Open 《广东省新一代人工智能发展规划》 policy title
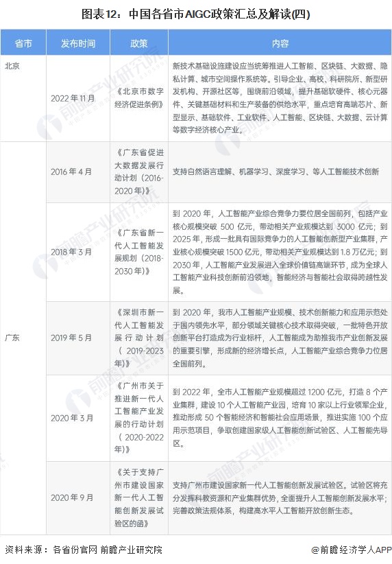 pos(139,252)
